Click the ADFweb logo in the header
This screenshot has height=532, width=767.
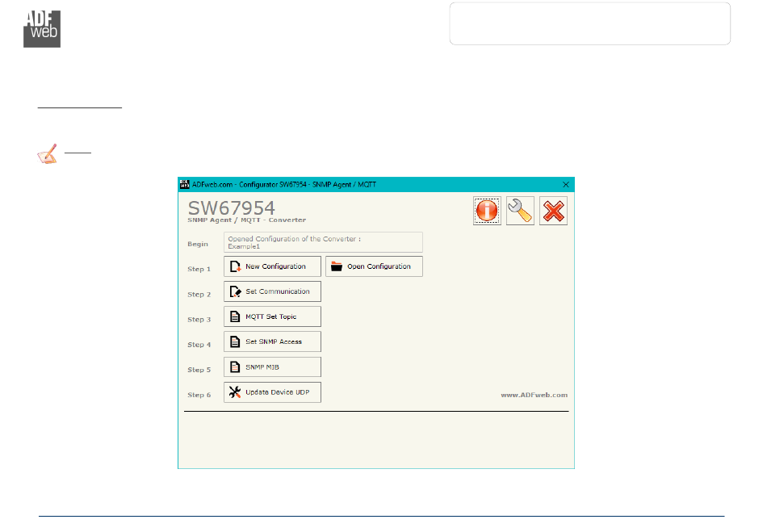click(x=42, y=29)
